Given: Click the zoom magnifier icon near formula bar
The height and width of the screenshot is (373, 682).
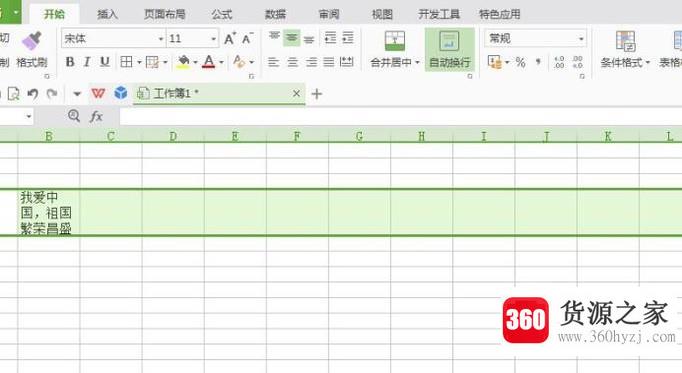Looking at the screenshot, I should pyautogui.click(x=74, y=116).
